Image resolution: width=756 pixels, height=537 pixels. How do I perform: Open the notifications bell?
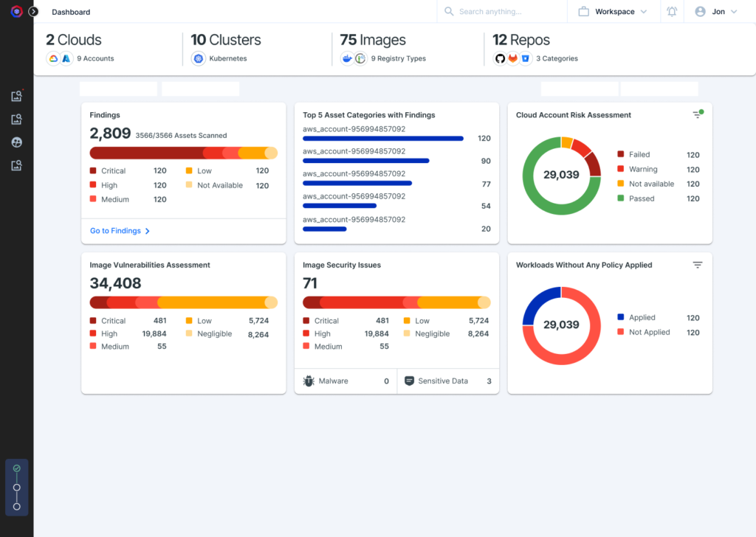[671, 12]
